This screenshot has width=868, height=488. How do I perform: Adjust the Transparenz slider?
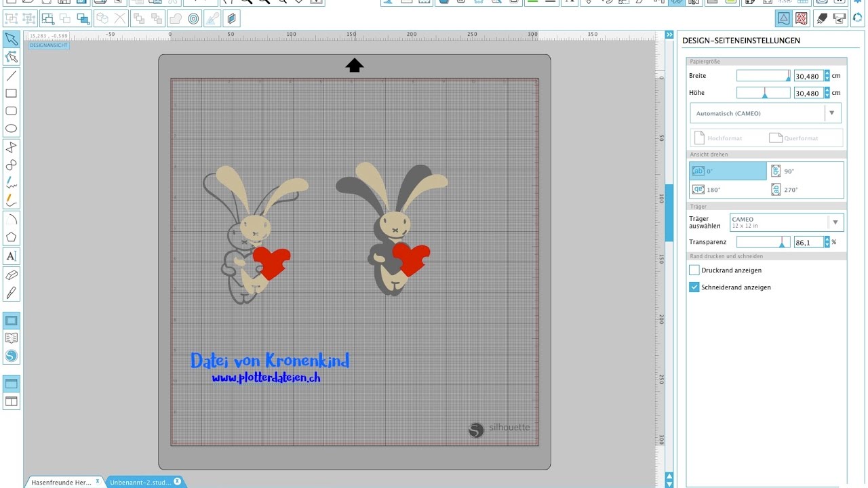[764, 241]
